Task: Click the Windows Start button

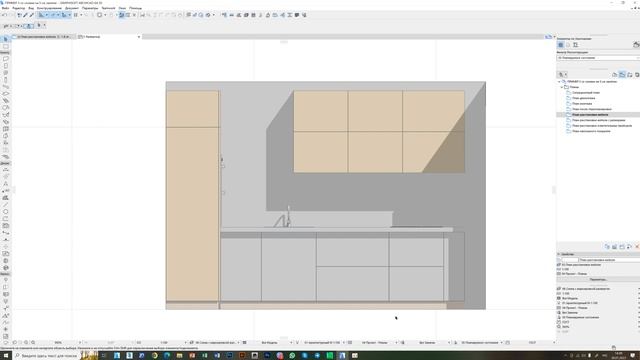Action: click(6, 356)
